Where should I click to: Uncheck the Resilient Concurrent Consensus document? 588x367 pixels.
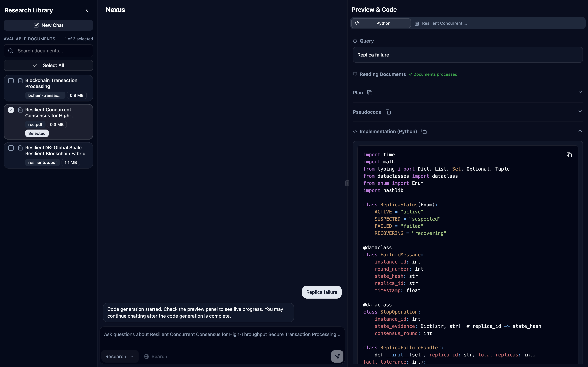[11, 110]
